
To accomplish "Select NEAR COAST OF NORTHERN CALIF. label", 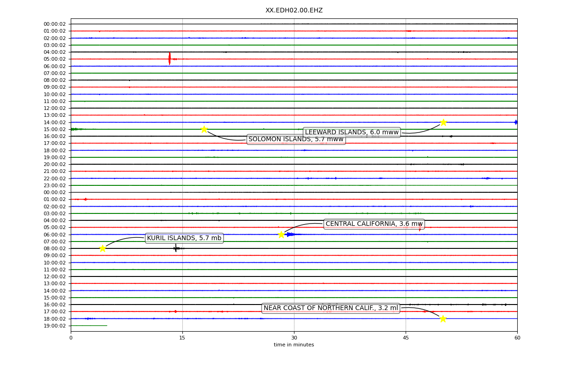I will coord(331,308).
